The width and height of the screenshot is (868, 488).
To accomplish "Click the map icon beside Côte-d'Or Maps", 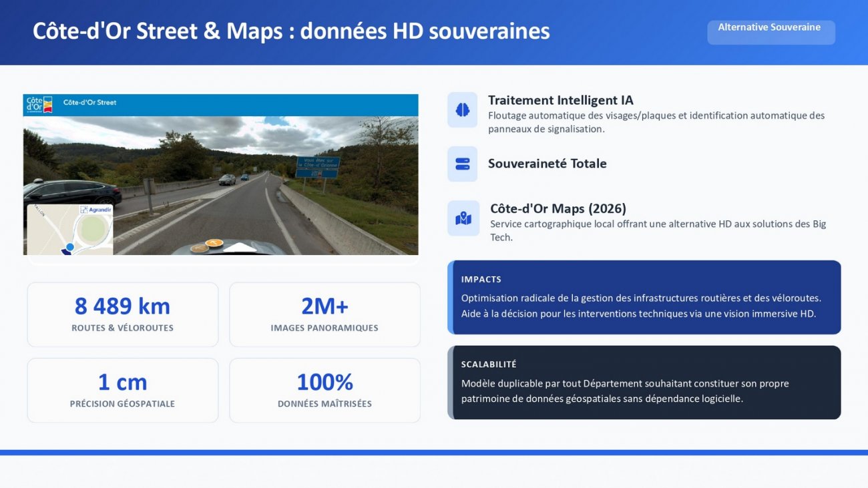I will (463, 218).
